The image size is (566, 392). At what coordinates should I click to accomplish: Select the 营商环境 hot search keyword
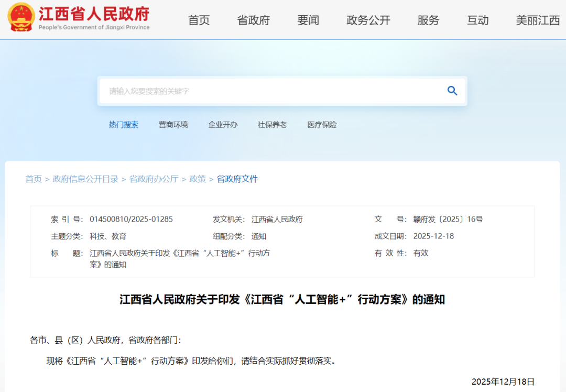173,125
